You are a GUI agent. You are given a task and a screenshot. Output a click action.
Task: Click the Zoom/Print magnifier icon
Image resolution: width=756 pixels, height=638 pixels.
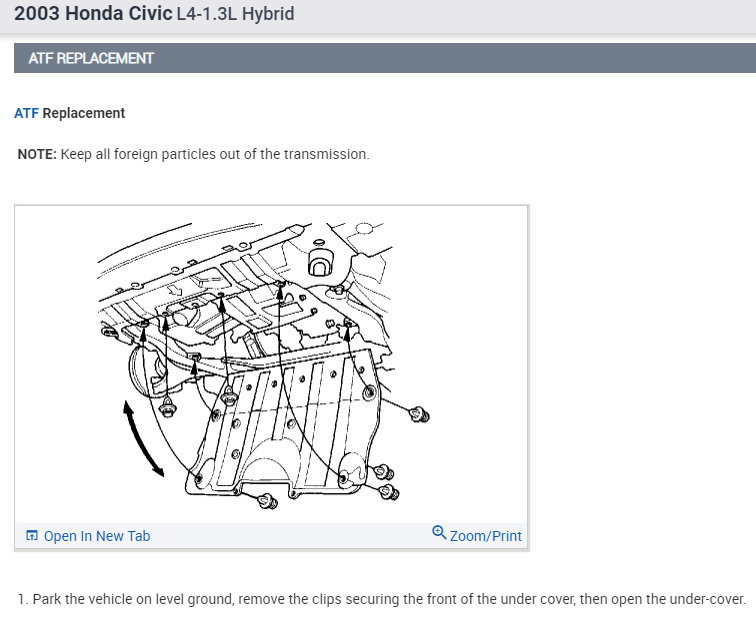tap(439, 532)
